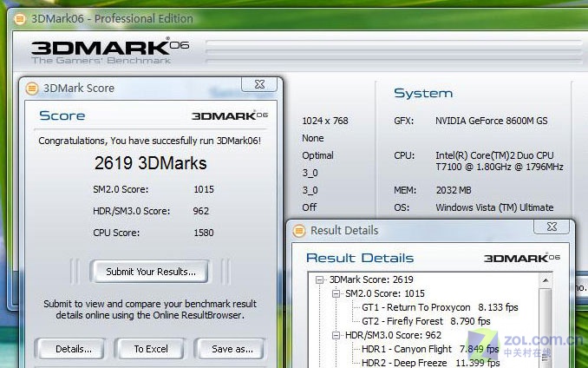The image size is (588, 368).
Task: Click the Result Details window icon
Action: pyautogui.click(x=299, y=231)
